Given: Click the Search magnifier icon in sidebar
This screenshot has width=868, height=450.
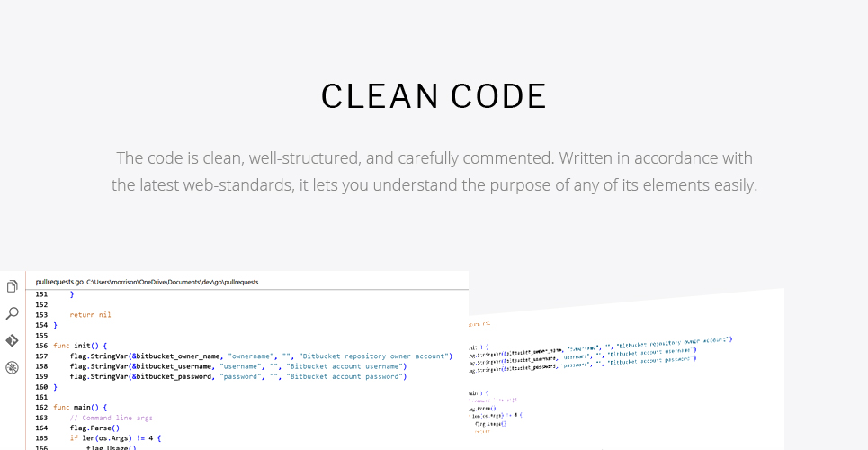Looking at the screenshot, I should [x=13, y=313].
